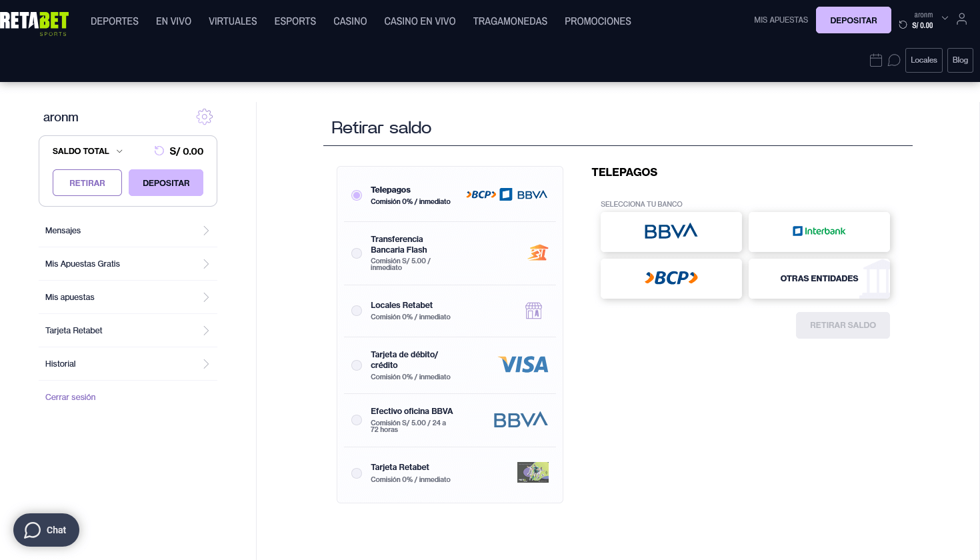Select Tarjeta Retabet radio button
Image resolution: width=980 pixels, height=560 pixels.
tap(357, 473)
